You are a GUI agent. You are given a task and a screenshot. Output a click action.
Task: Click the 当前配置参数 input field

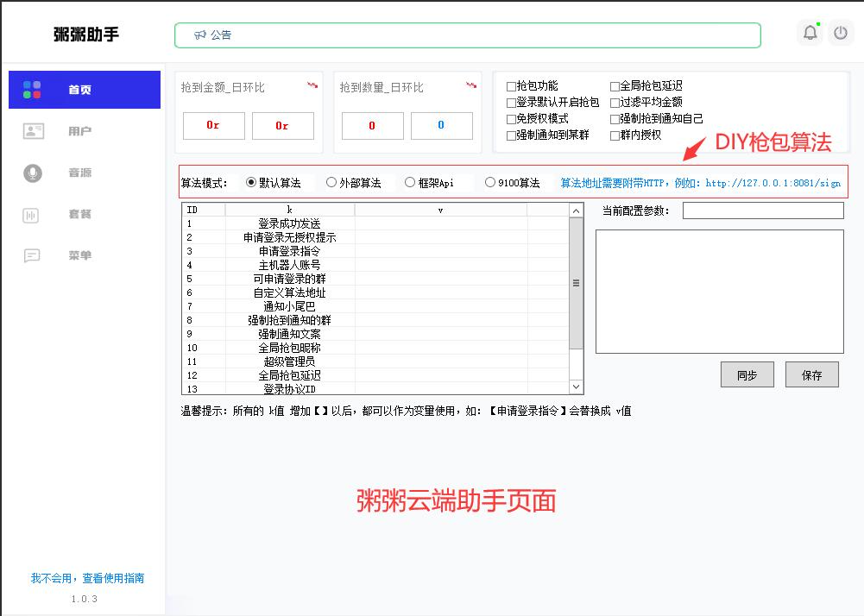tap(763, 211)
